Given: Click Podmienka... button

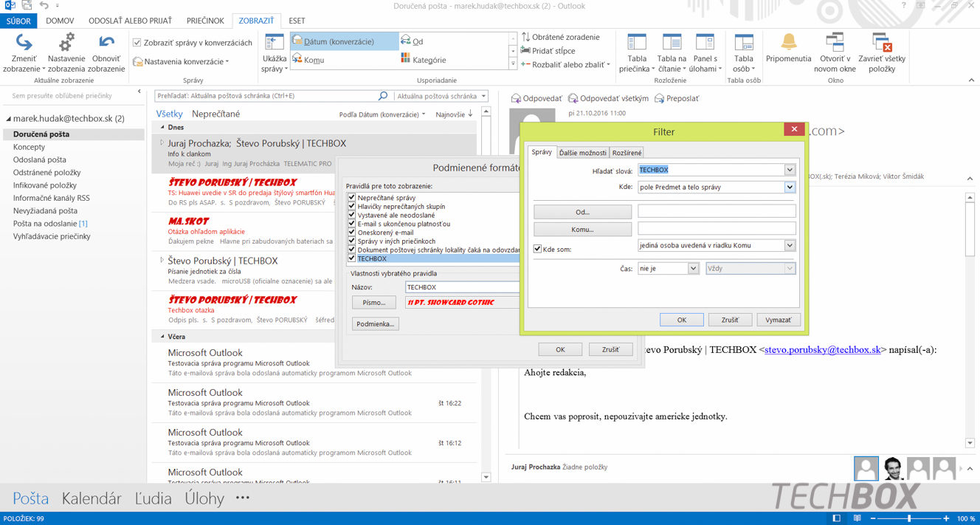Looking at the screenshot, I should pyautogui.click(x=376, y=323).
